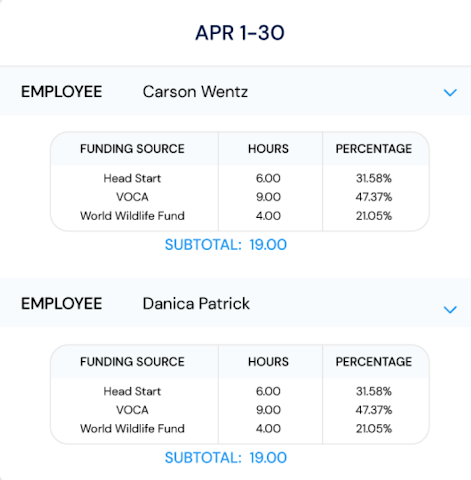This screenshot has height=480, width=471.
Task: Click 47.37% in Carson Wentz table
Action: pyautogui.click(x=374, y=197)
